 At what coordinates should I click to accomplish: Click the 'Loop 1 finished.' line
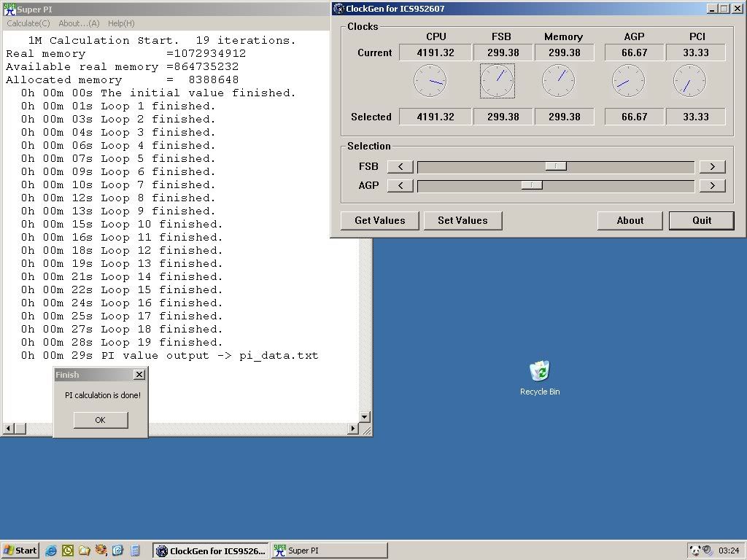pyautogui.click(x=117, y=106)
